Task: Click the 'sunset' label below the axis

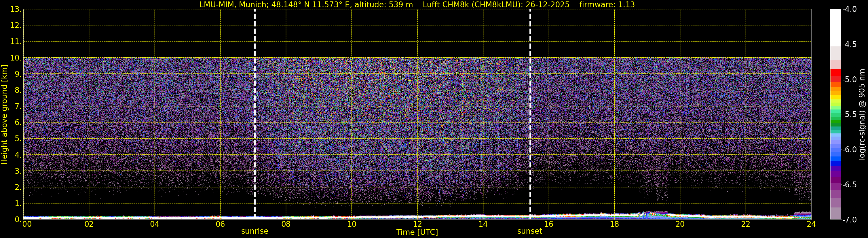Action: (x=530, y=231)
